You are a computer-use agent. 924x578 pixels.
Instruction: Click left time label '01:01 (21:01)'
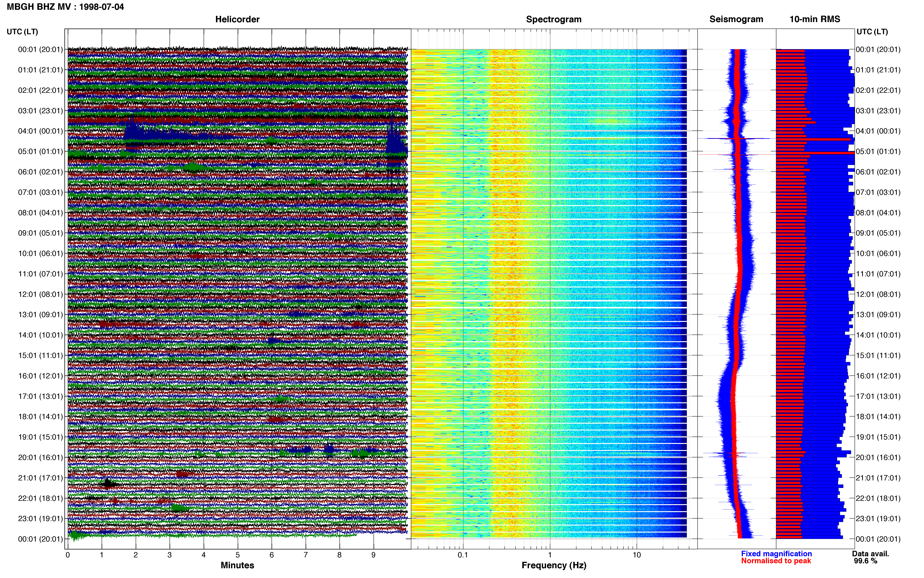[40, 70]
